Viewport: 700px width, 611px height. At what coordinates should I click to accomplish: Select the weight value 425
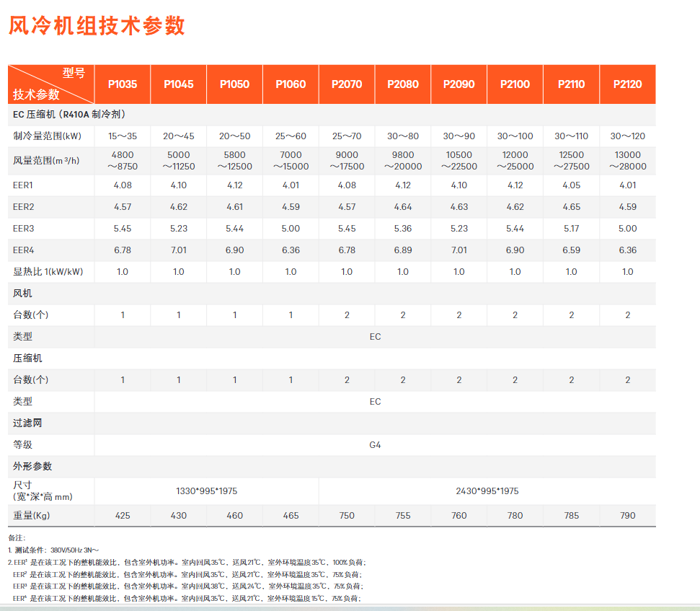123,516
